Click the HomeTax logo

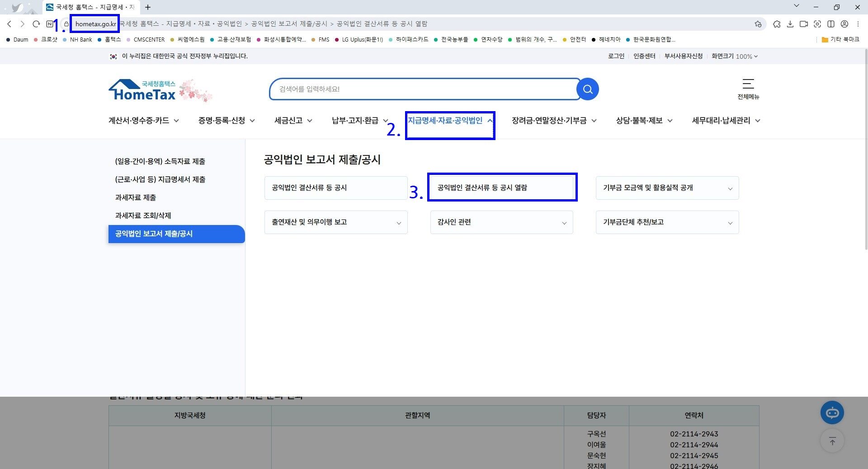(x=145, y=90)
